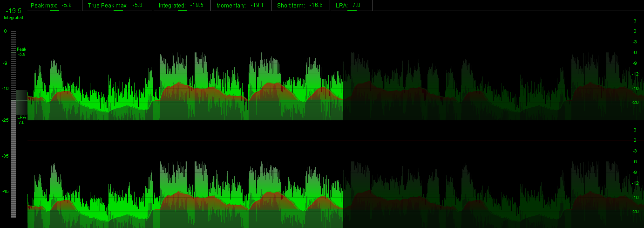Click the -45 mark on left meter scale
The image size is (644, 228).
click(5, 192)
